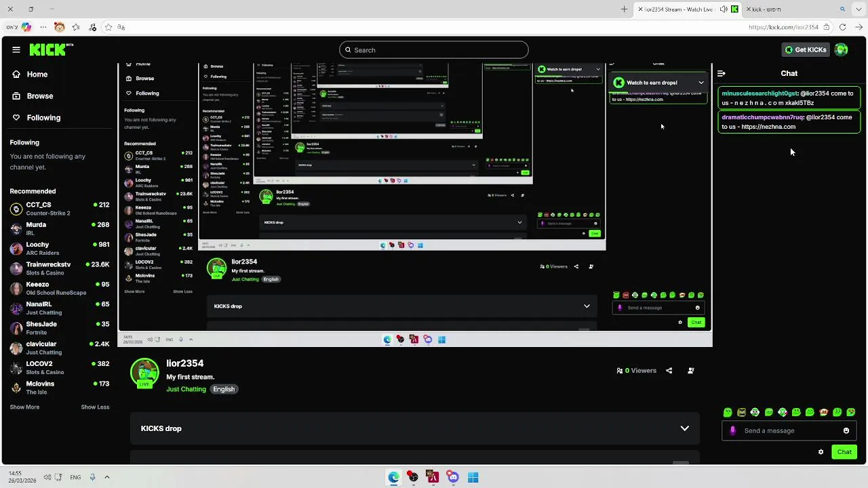Open the hamburger sidebar menu
The width and height of the screenshot is (868, 488).
[16, 49]
